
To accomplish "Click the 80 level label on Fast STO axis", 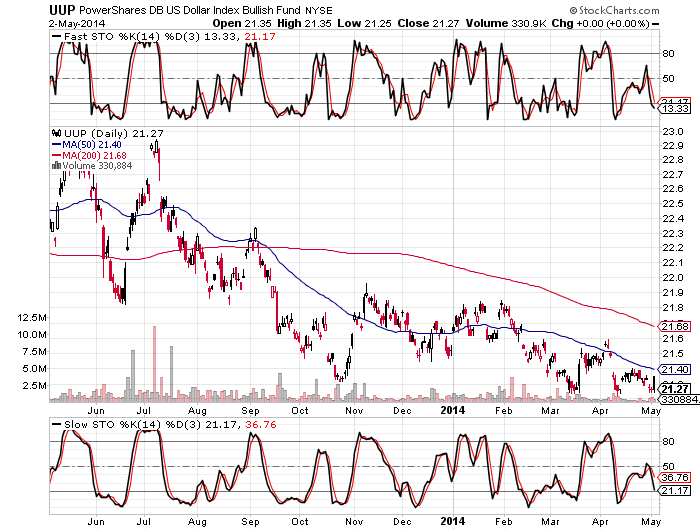I will click(x=669, y=54).
